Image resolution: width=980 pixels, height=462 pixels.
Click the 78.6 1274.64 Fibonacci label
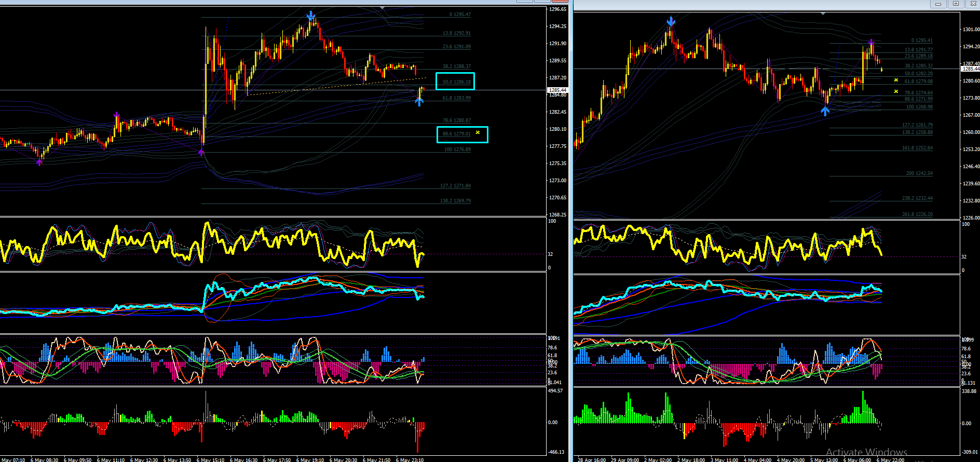pyautogui.click(x=919, y=93)
